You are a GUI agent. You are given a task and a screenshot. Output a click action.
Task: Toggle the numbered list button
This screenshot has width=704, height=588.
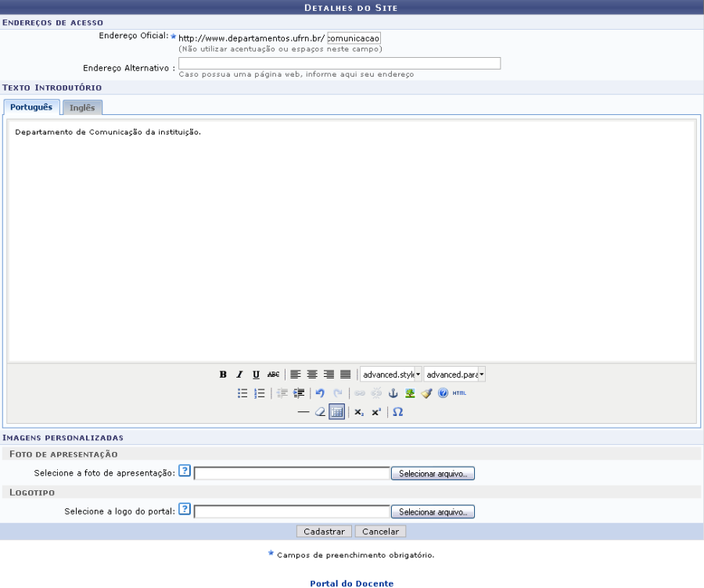pos(260,393)
